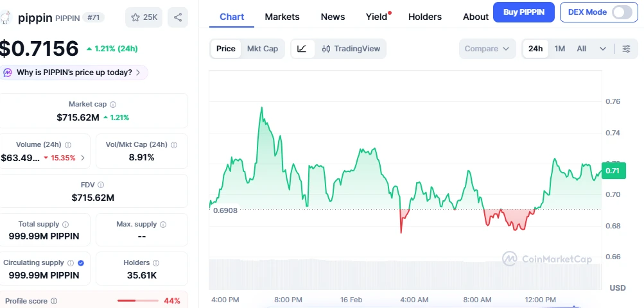Click the circulating supply verified badge
This screenshot has width=644, height=308.
click(81, 263)
